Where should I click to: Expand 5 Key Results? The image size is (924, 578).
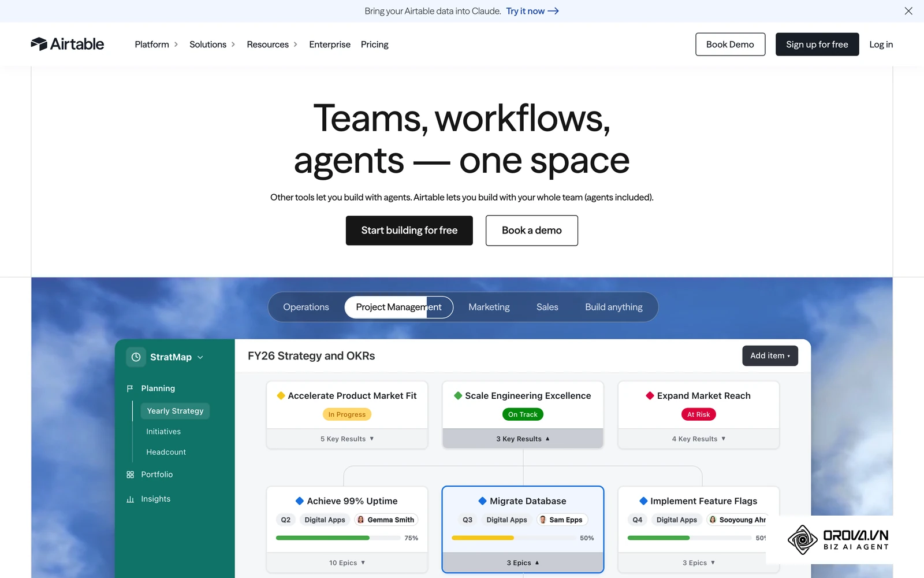(x=347, y=439)
